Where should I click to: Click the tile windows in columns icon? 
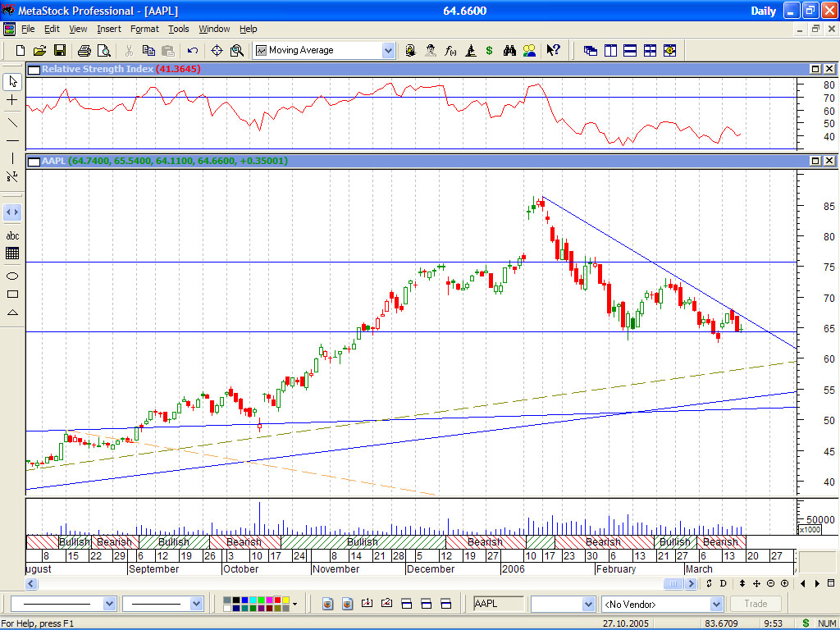[610, 50]
